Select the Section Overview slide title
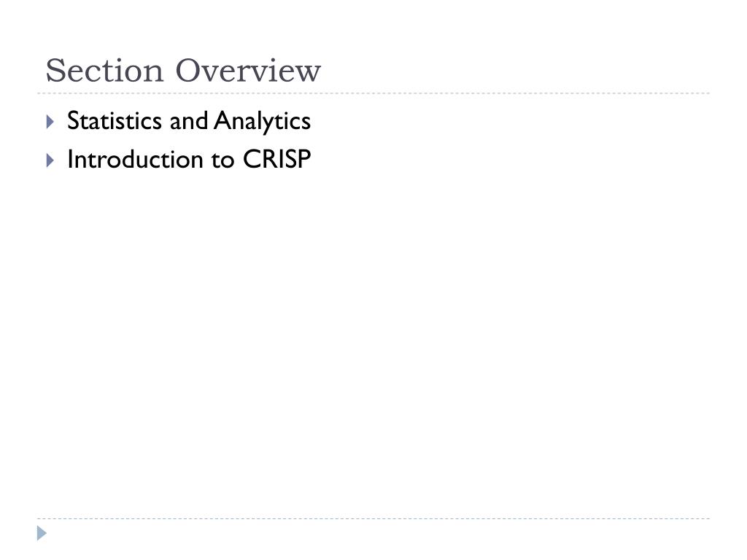 [x=183, y=71]
